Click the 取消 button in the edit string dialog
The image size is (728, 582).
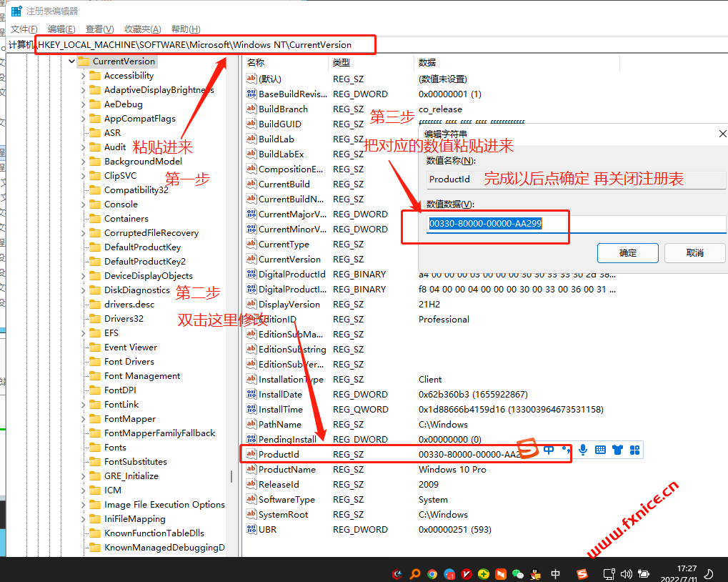tap(695, 253)
